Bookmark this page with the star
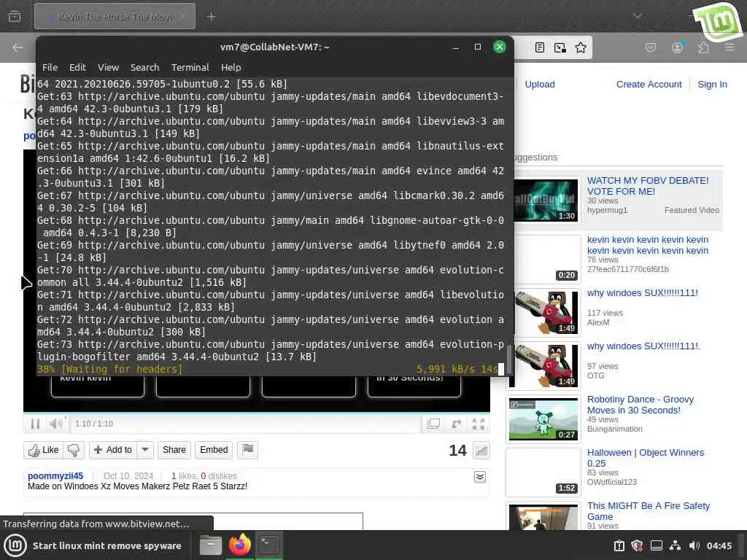747x560 pixels. (580, 47)
